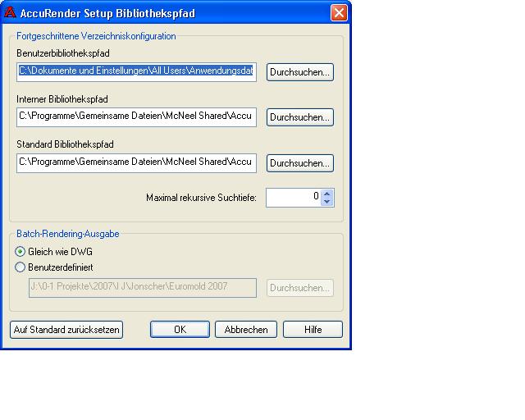Decrease Maximal rekursive Suchtiefe with down arrow
This screenshot has width=525, height=420.
pos(327,202)
